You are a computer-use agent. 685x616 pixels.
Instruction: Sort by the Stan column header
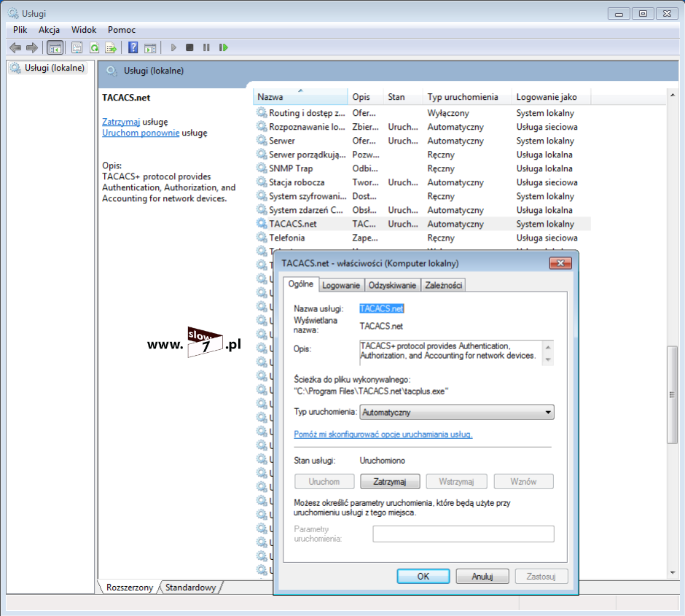[x=403, y=96]
